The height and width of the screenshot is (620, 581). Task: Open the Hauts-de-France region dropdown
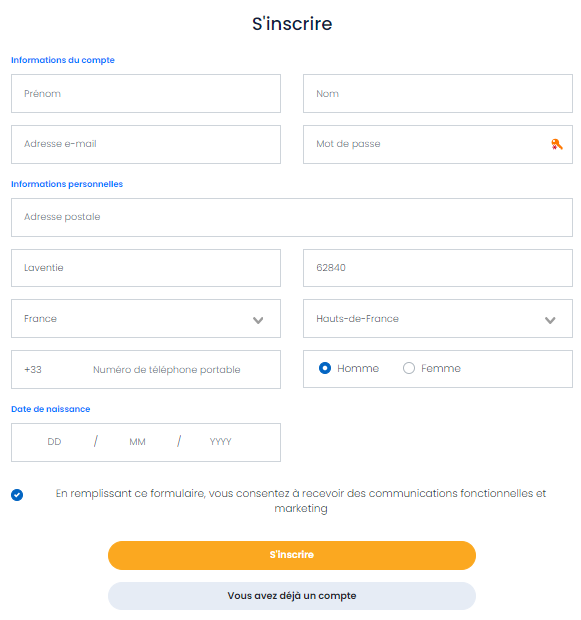438,318
